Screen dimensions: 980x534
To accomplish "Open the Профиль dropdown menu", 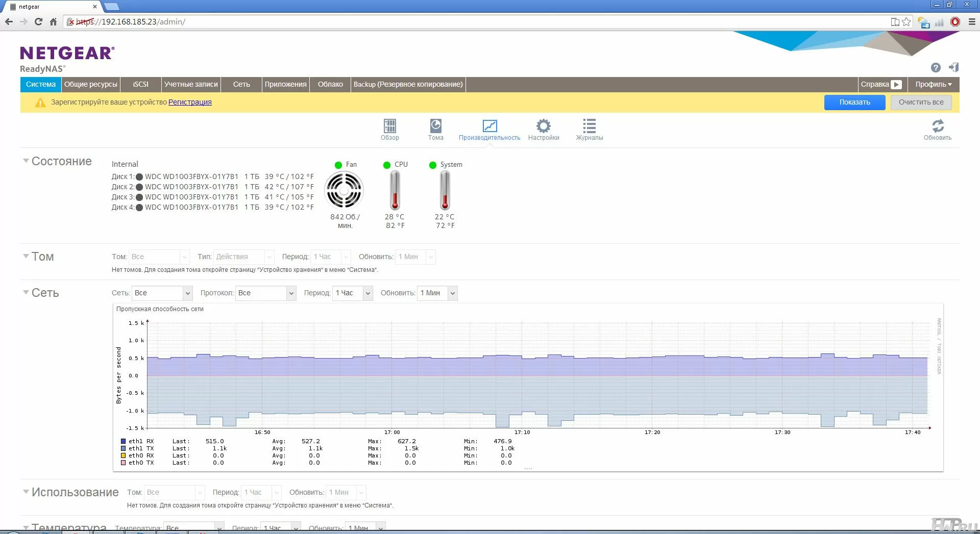I will tap(934, 85).
